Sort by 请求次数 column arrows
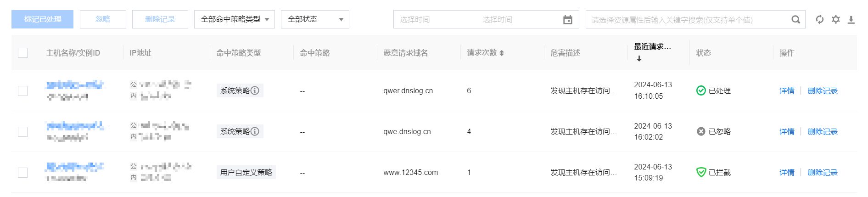The height and width of the screenshot is (197, 868). (502, 53)
